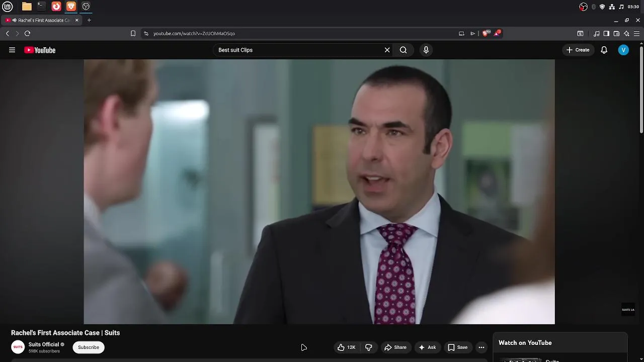
Task: Open the Linux Mint start menu
Action: click(x=8, y=7)
